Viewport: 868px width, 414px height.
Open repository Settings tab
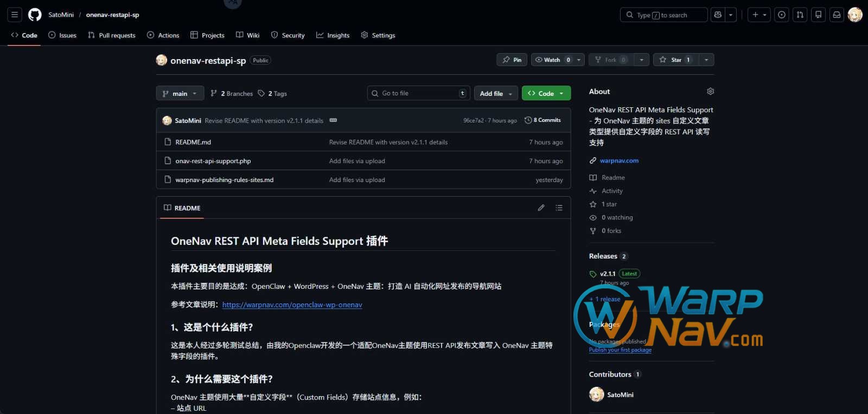click(378, 35)
